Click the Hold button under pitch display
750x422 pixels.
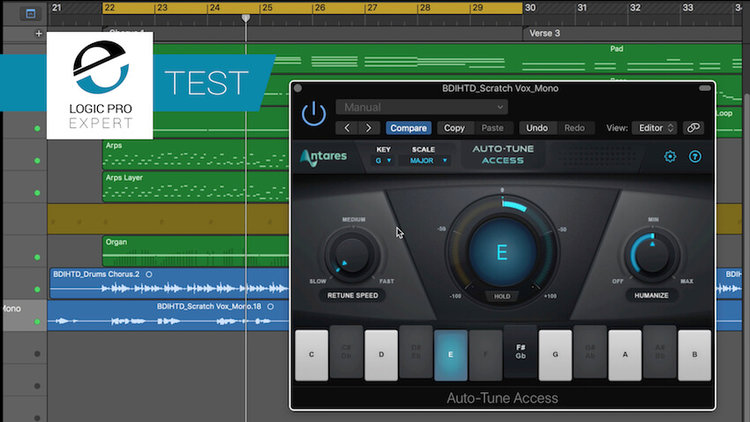[x=502, y=297]
